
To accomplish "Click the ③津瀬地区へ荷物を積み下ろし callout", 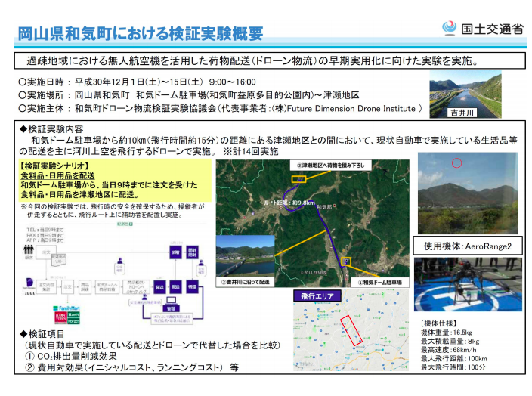I will point(331,166).
